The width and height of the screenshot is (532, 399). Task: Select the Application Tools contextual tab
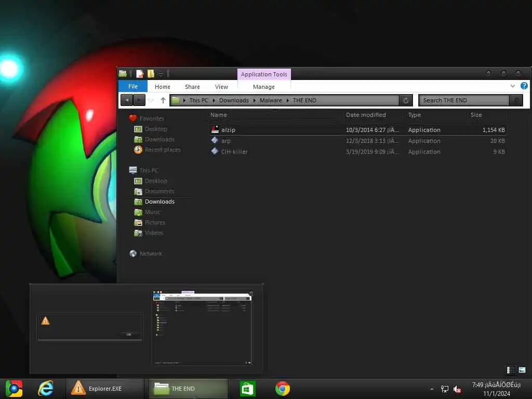coord(264,74)
